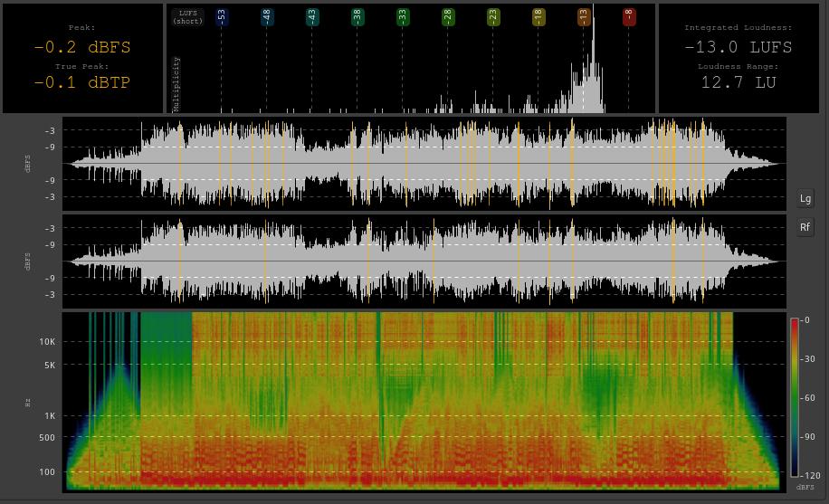Click the 12.7 LU loudness range readout
Image resolution: width=829 pixels, height=504 pixels.
[x=738, y=82]
